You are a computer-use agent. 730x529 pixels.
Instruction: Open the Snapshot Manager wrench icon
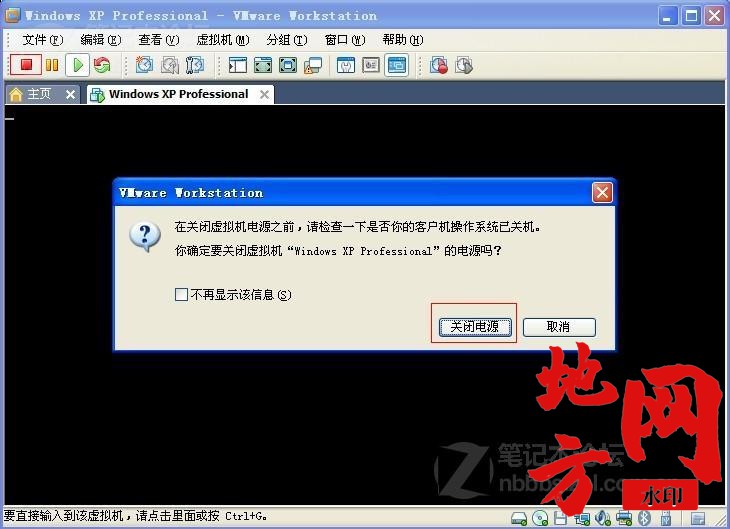(195, 65)
